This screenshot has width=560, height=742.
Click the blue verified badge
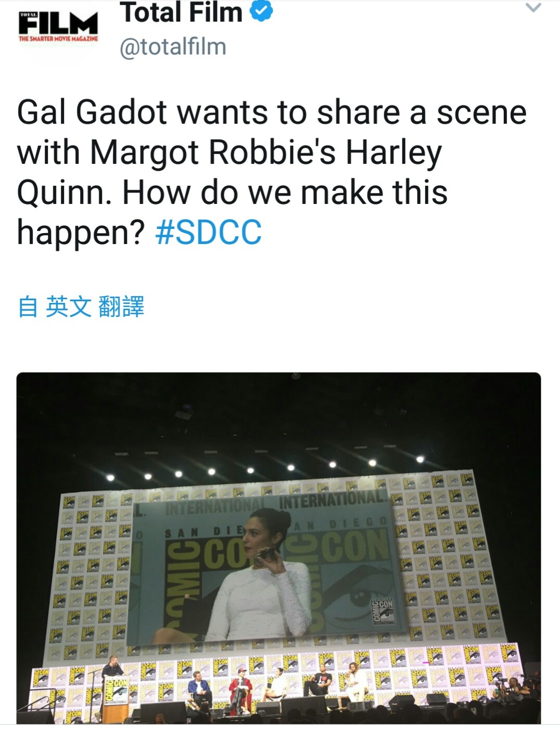pyautogui.click(x=262, y=11)
